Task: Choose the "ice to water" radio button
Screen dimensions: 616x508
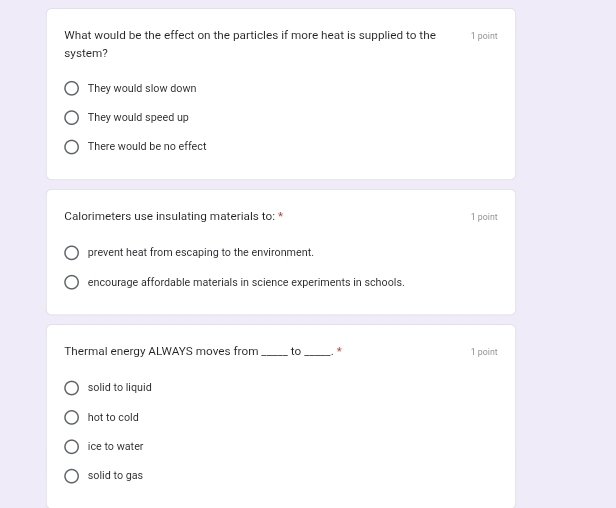Action: tap(72, 447)
